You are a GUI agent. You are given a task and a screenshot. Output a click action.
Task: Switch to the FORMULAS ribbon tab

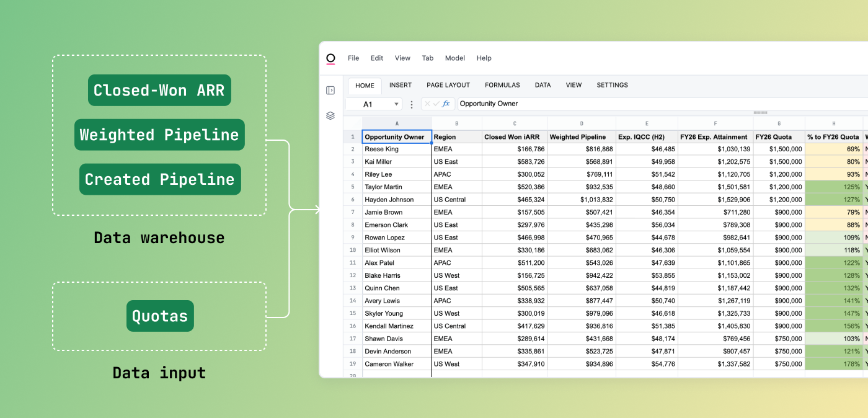502,85
